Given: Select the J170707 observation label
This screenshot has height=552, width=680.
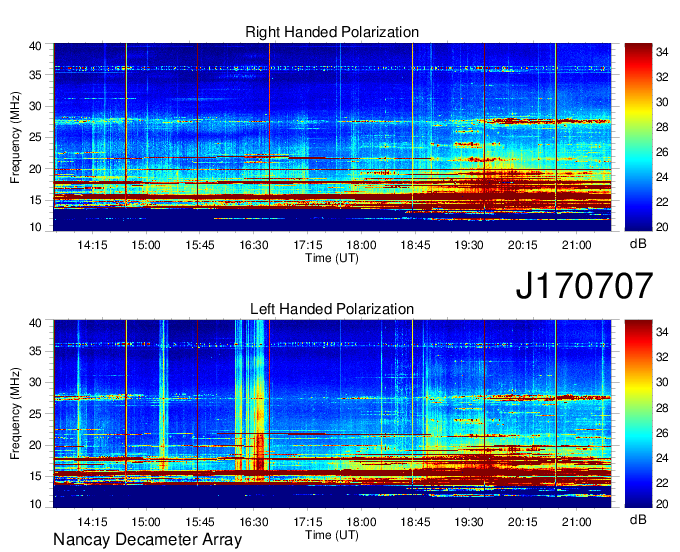Looking at the screenshot, I should click(x=584, y=286).
